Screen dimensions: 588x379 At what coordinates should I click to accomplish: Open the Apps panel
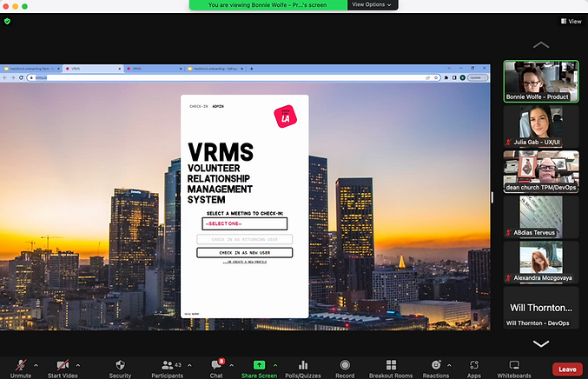pos(474,369)
